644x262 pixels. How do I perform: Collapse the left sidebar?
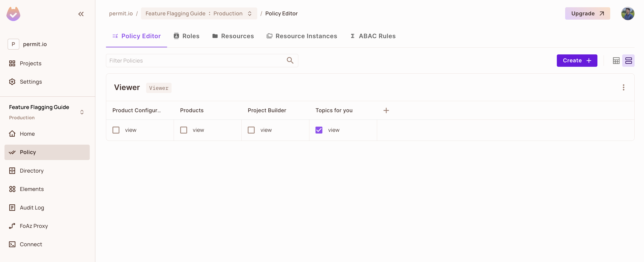[x=81, y=14]
